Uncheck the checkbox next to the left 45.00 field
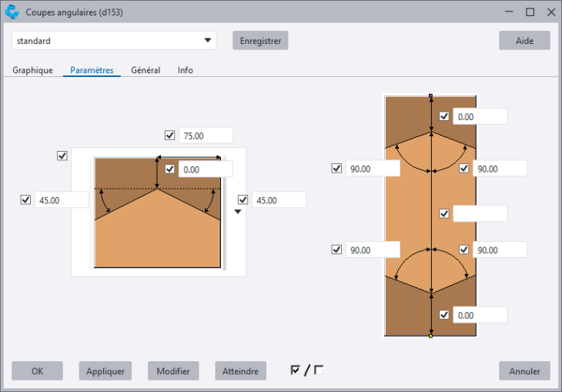This screenshot has height=392, width=562. point(26,200)
